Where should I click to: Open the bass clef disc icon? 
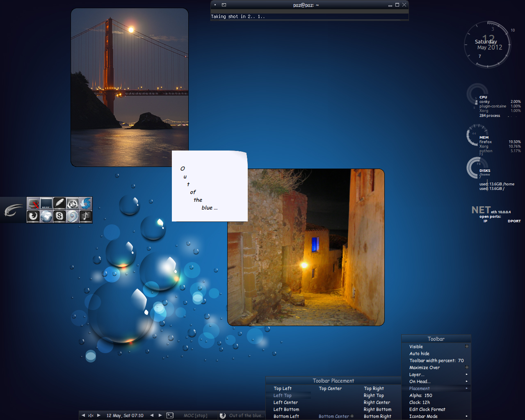tap(73, 216)
